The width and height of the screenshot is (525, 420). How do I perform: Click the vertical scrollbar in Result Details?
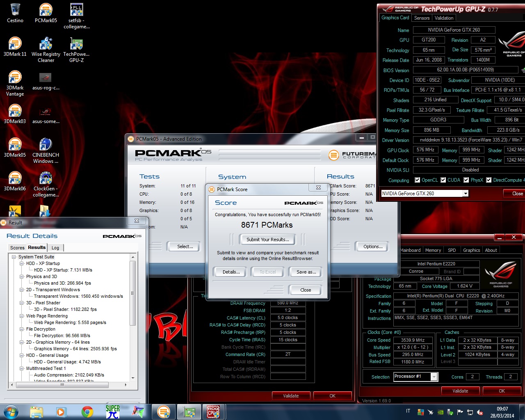tap(132, 293)
